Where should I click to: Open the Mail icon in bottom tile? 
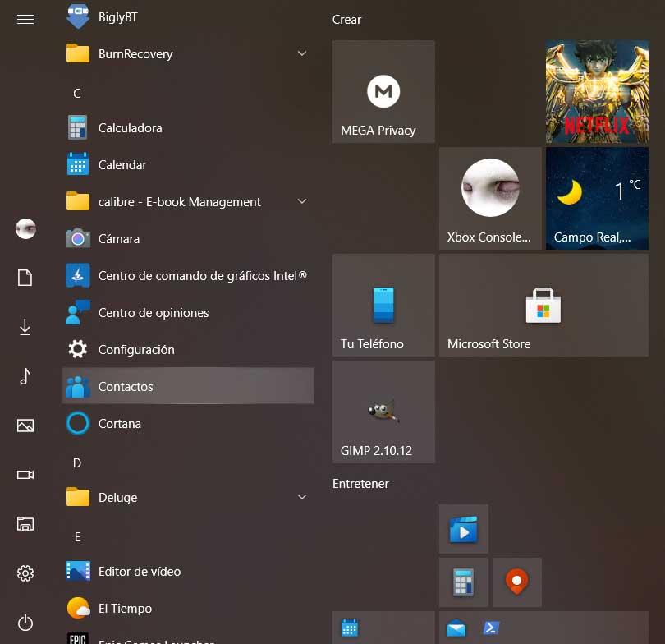pos(456,628)
